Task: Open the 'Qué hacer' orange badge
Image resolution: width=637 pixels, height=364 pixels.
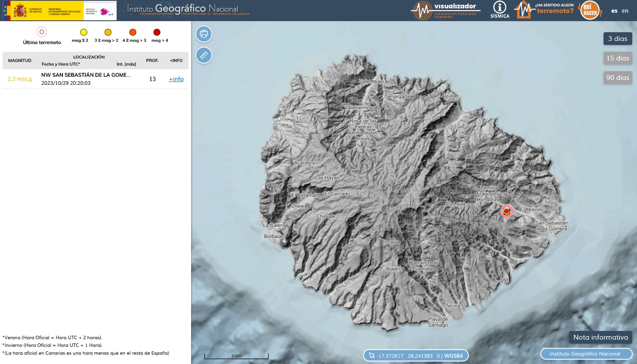Action: point(590,10)
